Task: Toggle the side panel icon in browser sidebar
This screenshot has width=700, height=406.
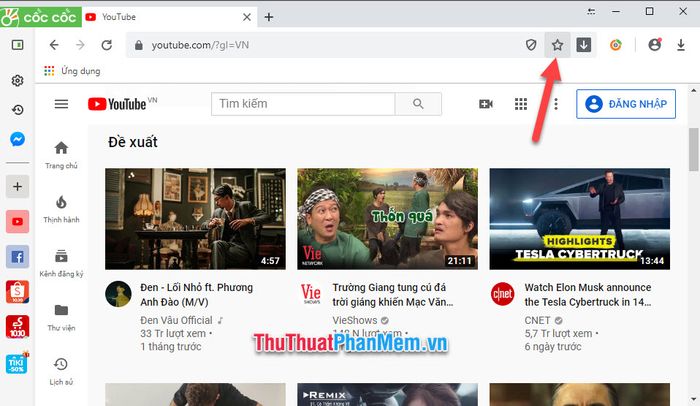Action: [x=17, y=45]
